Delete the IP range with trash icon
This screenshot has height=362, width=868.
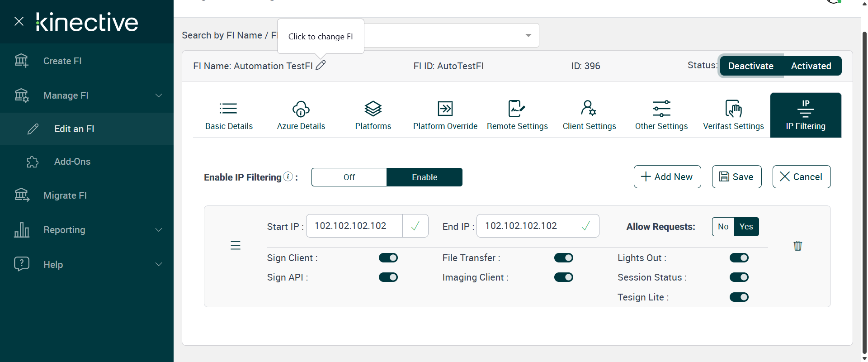[x=798, y=246]
